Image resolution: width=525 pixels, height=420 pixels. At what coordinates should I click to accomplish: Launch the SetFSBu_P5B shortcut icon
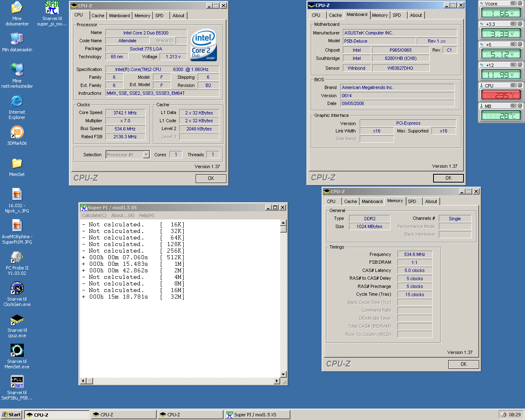tap(17, 388)
